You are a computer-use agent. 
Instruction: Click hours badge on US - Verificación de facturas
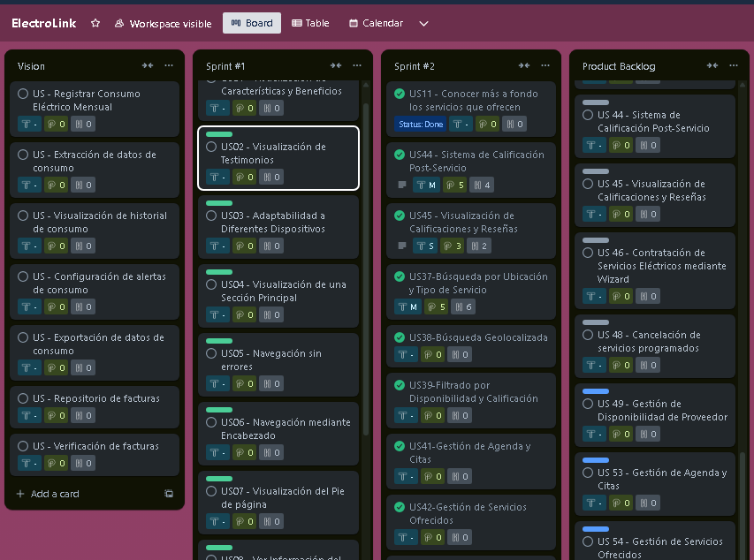83,464
